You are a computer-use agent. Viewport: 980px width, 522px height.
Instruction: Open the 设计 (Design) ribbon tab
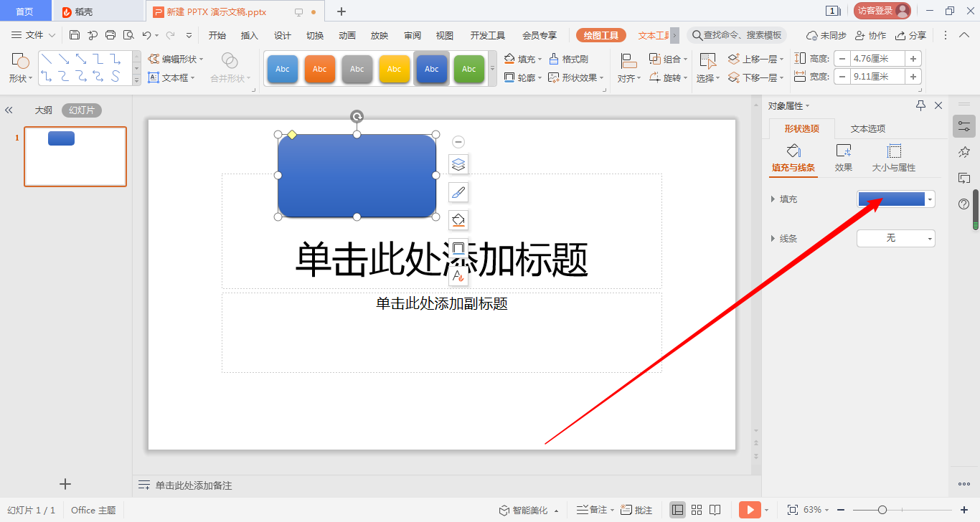pos(283,35)
